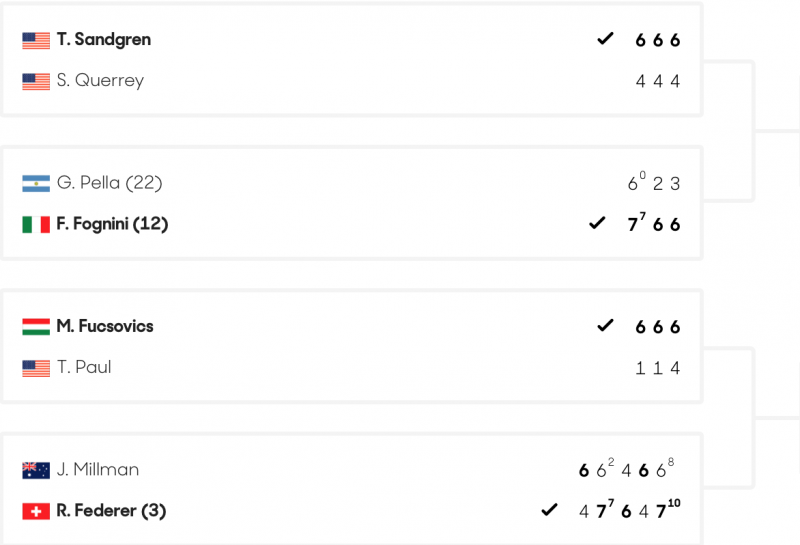Image resolution: width=800 pixels, height=545 pixels.
Task: Click J. Millman's name
Action: click(98, 469)
